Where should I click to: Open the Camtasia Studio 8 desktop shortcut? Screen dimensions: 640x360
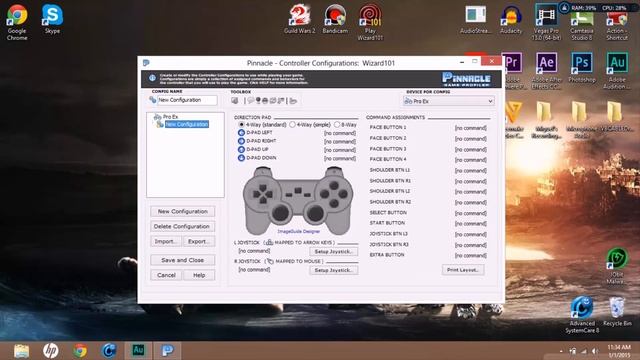[x=581, y=24]
